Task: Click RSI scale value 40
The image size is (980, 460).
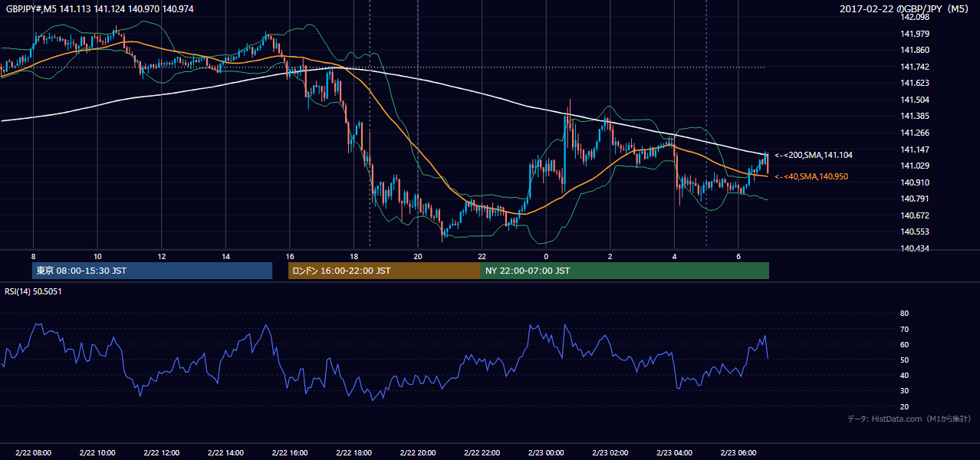Action: (x=904, y=375)
